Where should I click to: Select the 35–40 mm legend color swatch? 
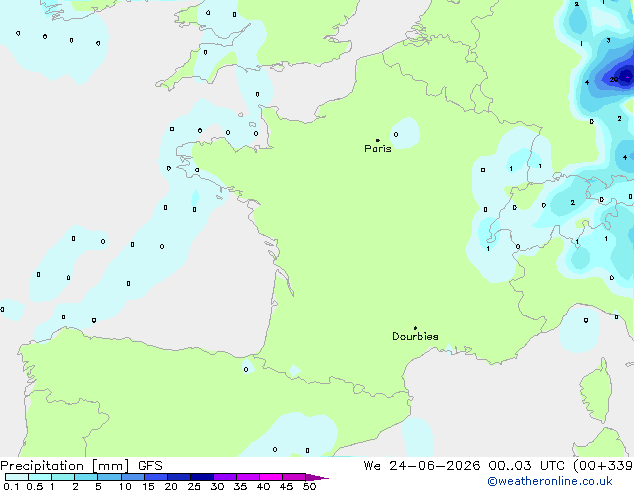click(247, 477)
